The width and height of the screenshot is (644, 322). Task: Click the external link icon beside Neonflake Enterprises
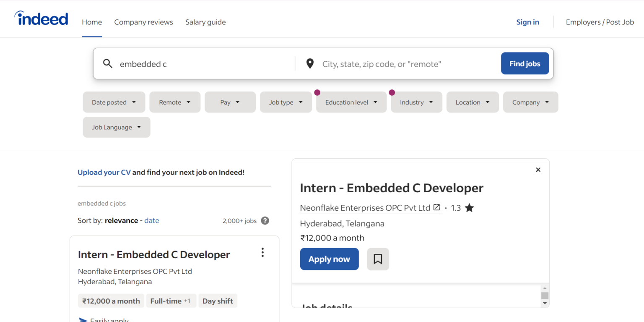[436, 207]
